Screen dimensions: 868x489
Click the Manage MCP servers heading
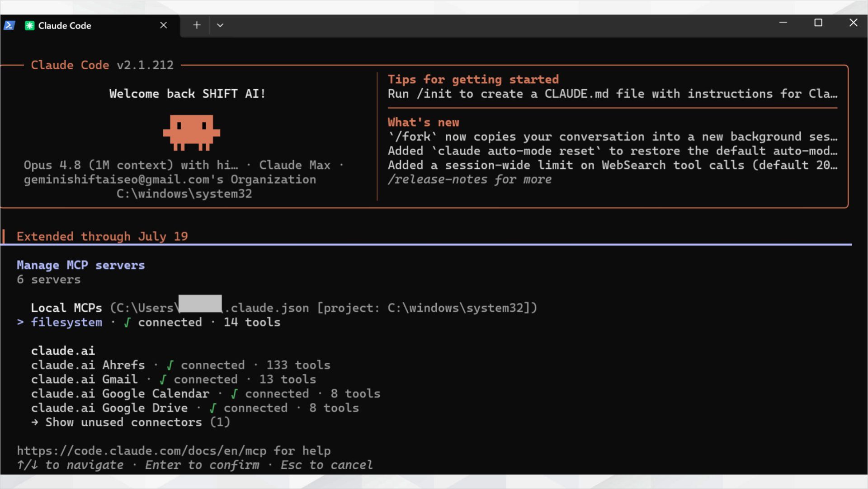click(x=81, y=265)
